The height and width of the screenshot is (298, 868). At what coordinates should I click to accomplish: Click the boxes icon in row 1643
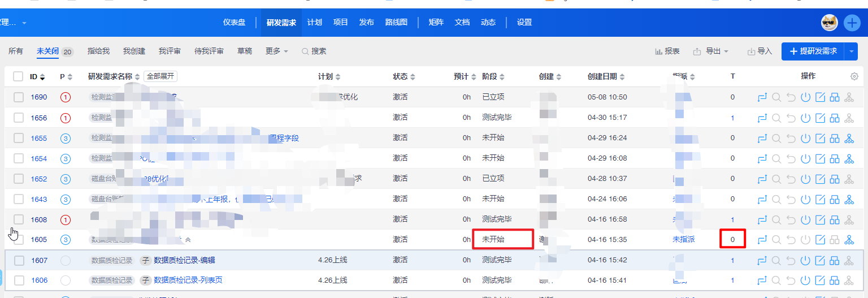[x=835, y=199]
